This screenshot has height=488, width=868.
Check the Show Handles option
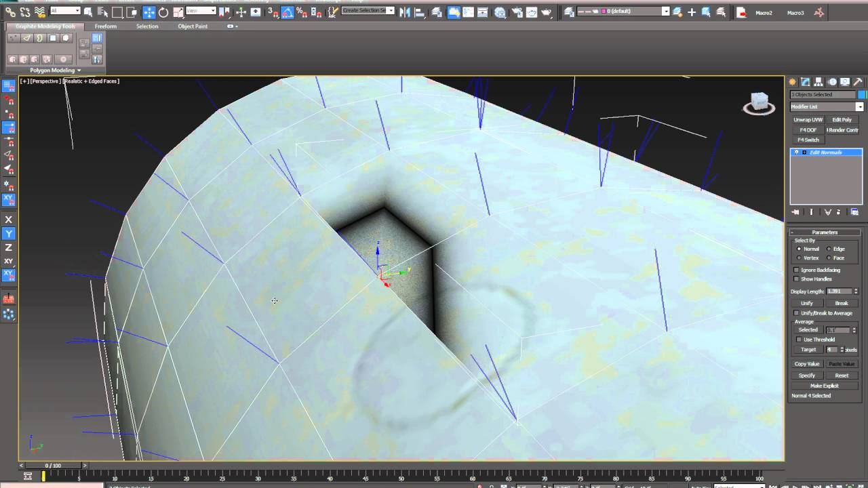[797, 279]
